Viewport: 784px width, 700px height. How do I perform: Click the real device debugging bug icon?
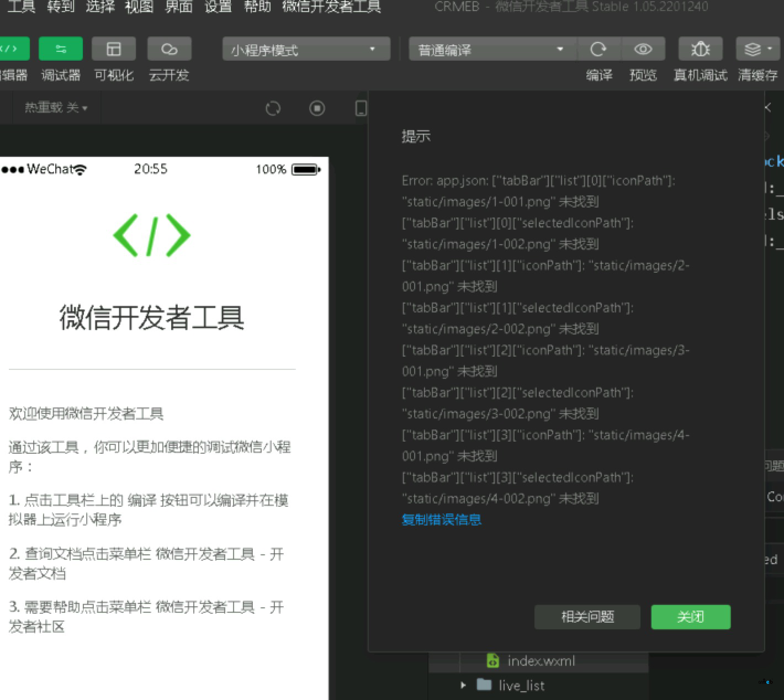pyautogui.click(x=701, y=49)
